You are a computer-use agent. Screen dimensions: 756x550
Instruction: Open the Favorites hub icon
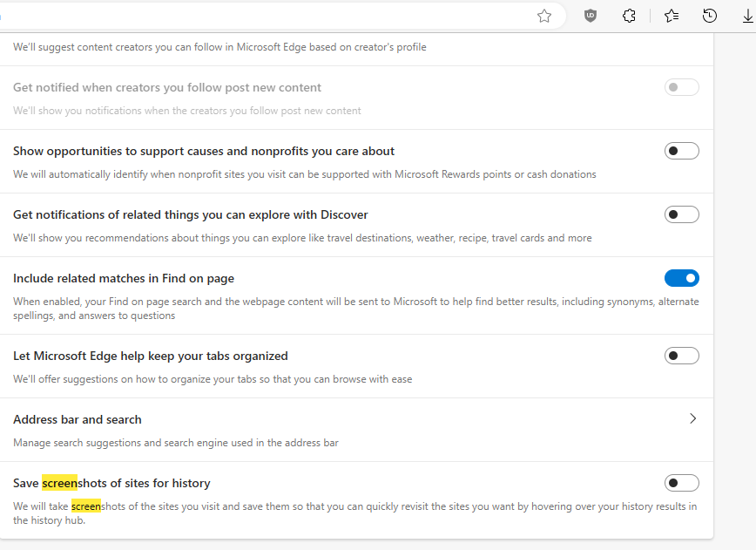(x=672, y=16)
